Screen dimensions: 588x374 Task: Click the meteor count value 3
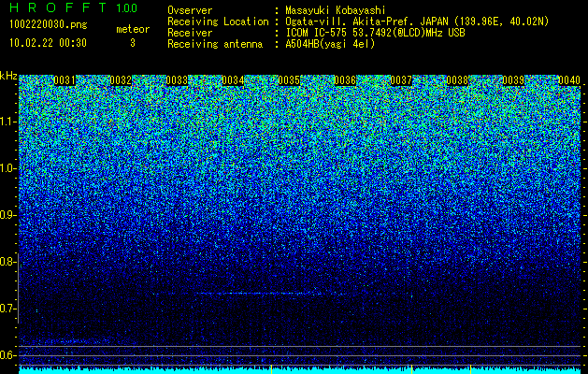(133, 43)
